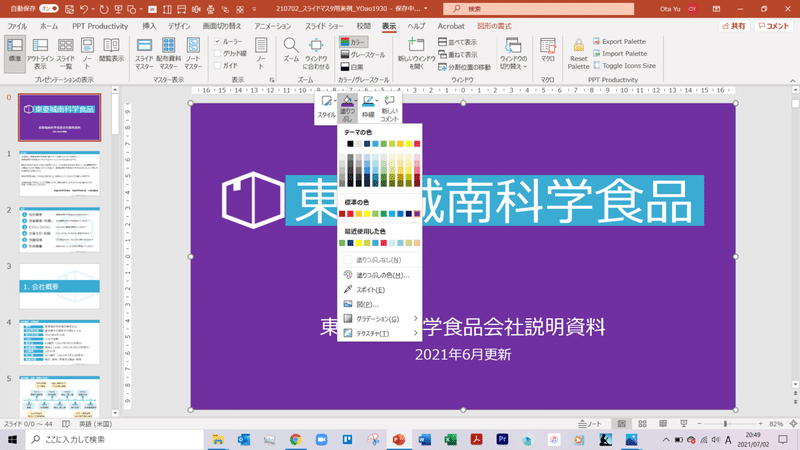Pick red swatch in Standard Colors row
Viewport: 800px width, 450px height.
351,214
